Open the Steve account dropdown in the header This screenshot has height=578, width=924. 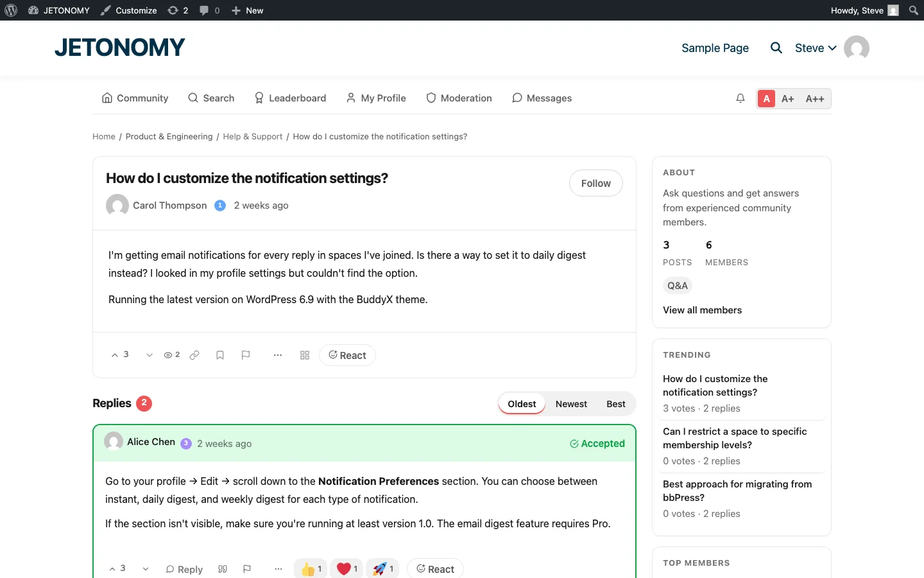(x=815, y=48)
